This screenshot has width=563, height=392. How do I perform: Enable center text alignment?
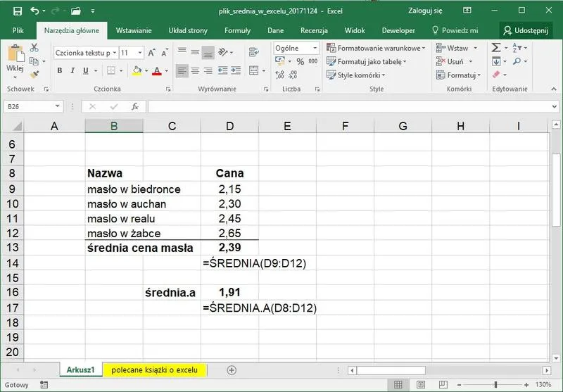coord(195,71)
